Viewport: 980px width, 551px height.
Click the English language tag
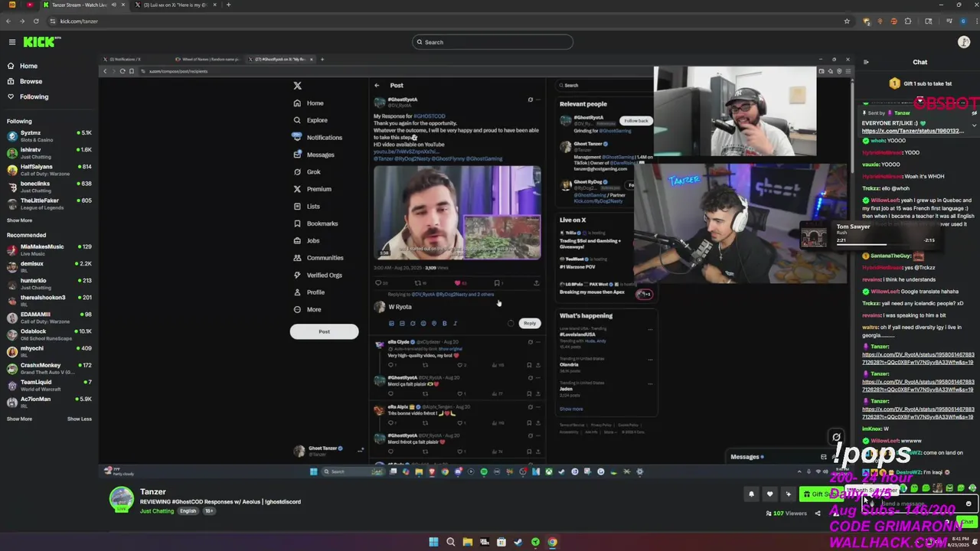tap(188, 511)
